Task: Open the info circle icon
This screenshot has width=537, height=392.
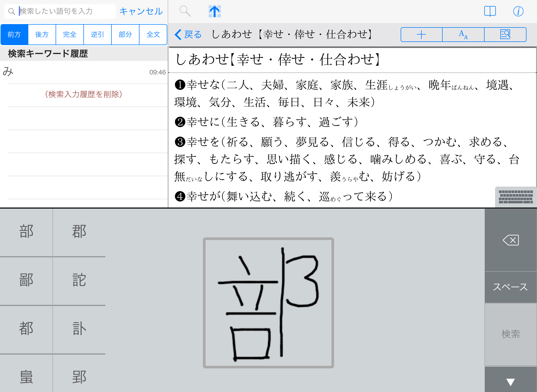Action: pyautogui.click(x=518, y=11)
